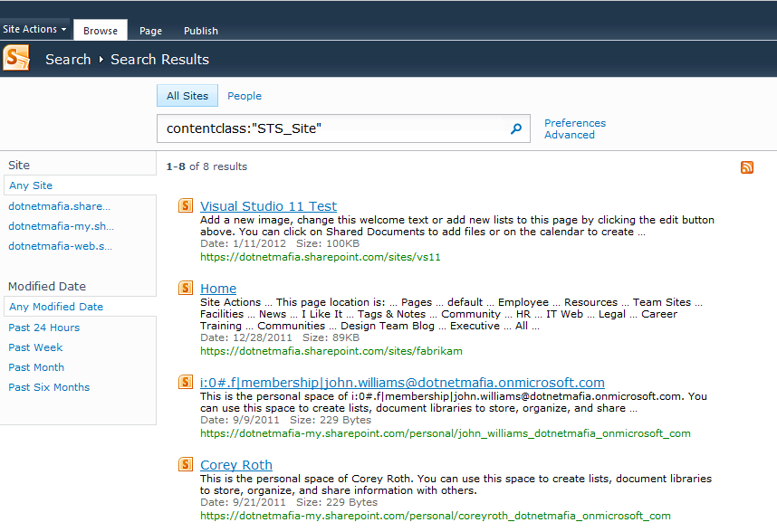Image resolution: width=777 pixels, height=532 pixels.
Task: Open Corey Roth result title
Action: tap(236, 465)
